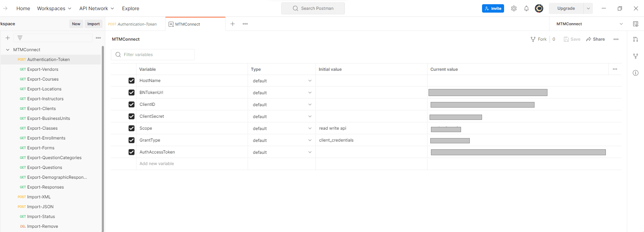Uncheck the AuthAccessToken variable checkbox
Screen dimensions: 644x232
pyautogui.click(x=132, y=152)
